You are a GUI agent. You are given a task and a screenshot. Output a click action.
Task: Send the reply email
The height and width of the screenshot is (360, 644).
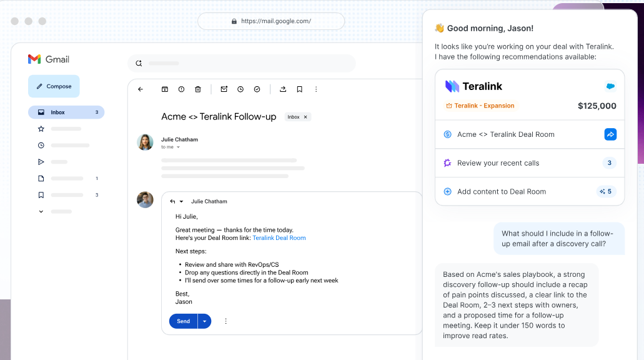(183, 321)
